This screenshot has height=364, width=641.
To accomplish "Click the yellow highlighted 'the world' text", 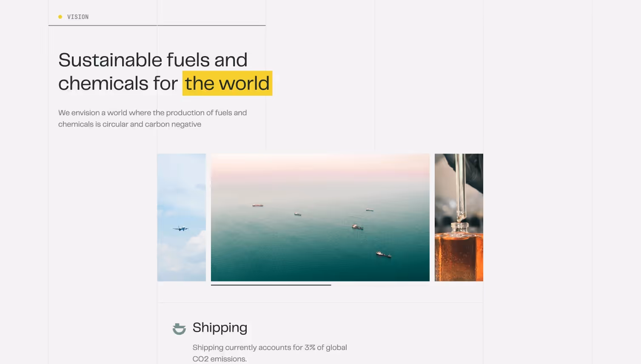I will pyautogui.click(x=227, y=83).
